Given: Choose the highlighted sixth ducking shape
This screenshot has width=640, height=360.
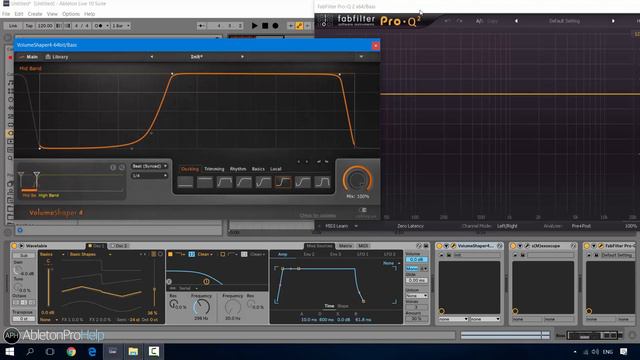Looking at the screenshot, I should click(283, 182).
